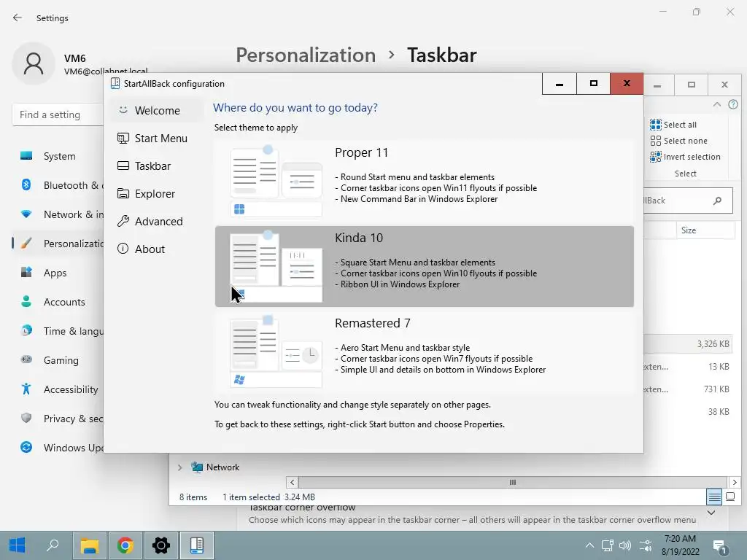Open taskbar Search magnifier
Screen dimensions: 747x560
point(53,545)
